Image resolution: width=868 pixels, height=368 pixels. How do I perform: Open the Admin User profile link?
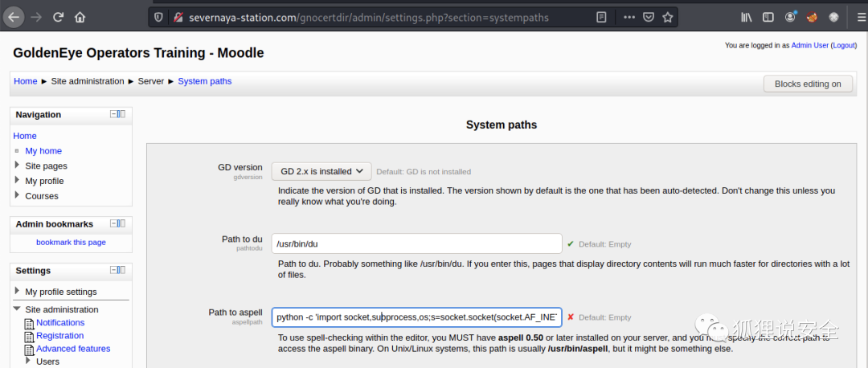[810, 45]
